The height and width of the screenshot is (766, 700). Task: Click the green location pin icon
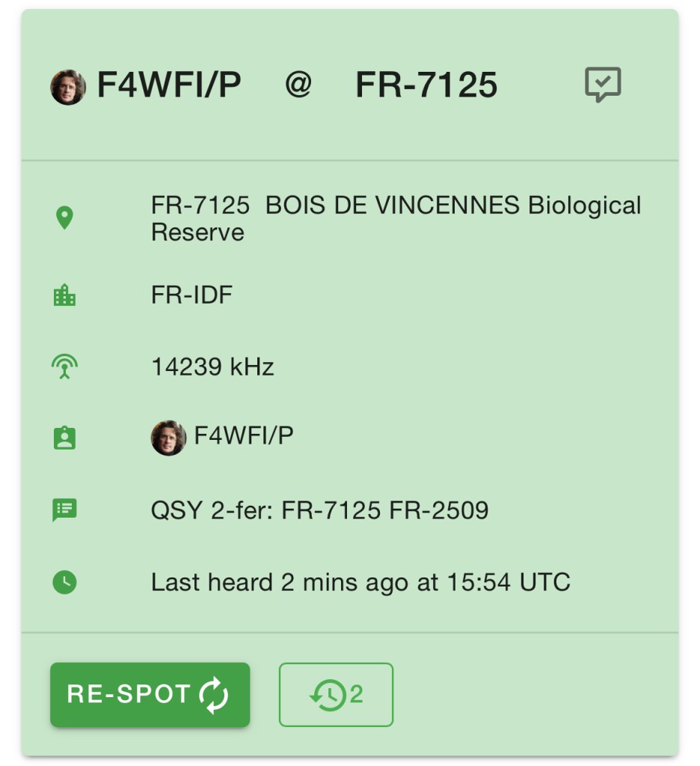tap(65, 218)
